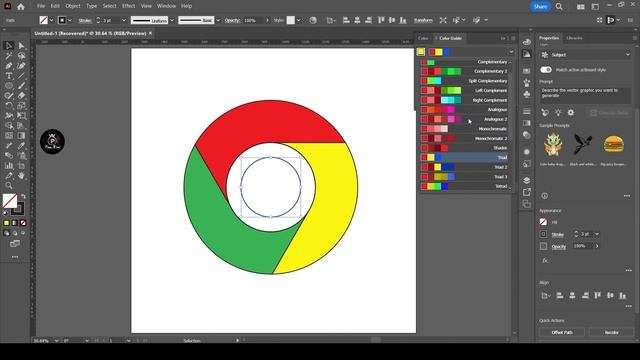Select the Triad harmony row
The height and width of the screenshot is (360, 640).
pos(464,158)
